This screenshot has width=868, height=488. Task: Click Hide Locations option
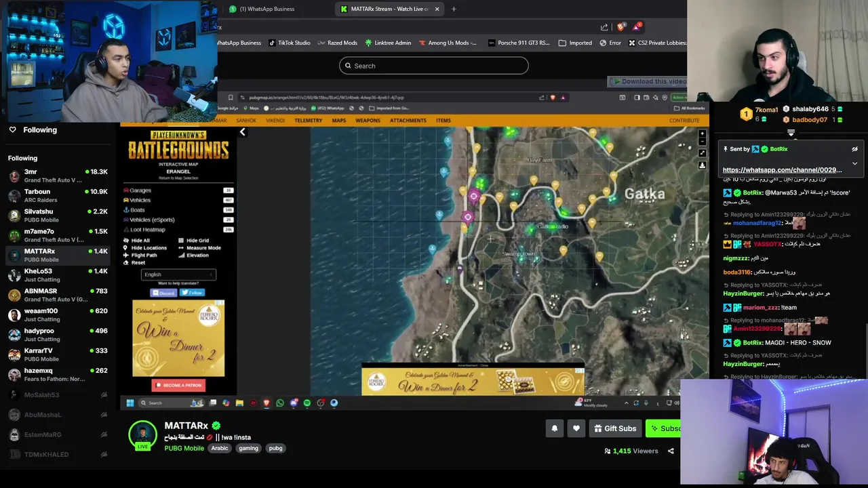pyautogui.click(x=145, y=248)
